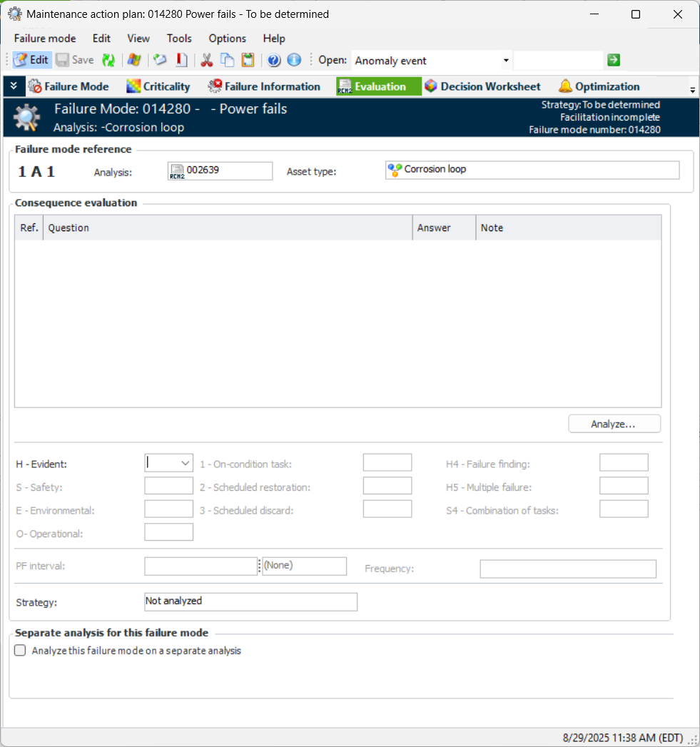Open the Help menu
Screen dimensions: 700x747
[x=274, y=39]
